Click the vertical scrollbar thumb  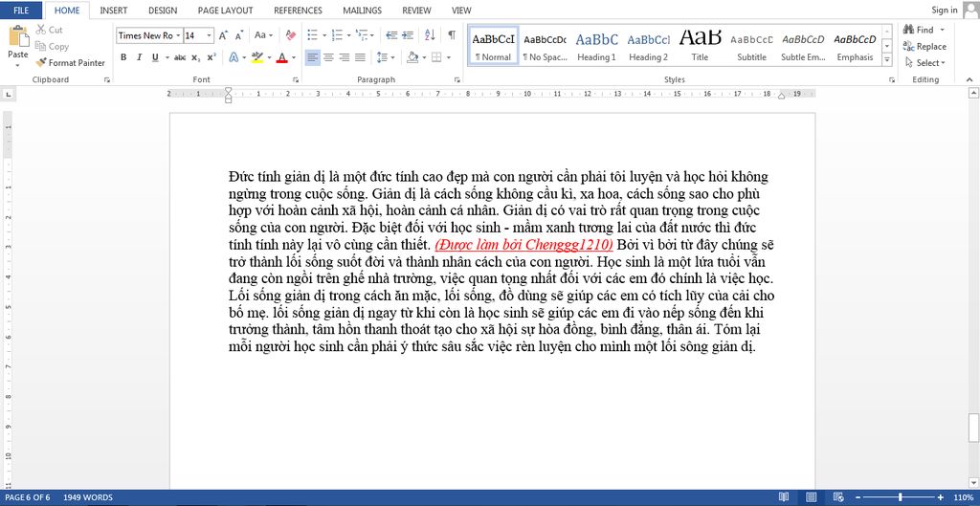pyautogui.click(x=973, y=427)
